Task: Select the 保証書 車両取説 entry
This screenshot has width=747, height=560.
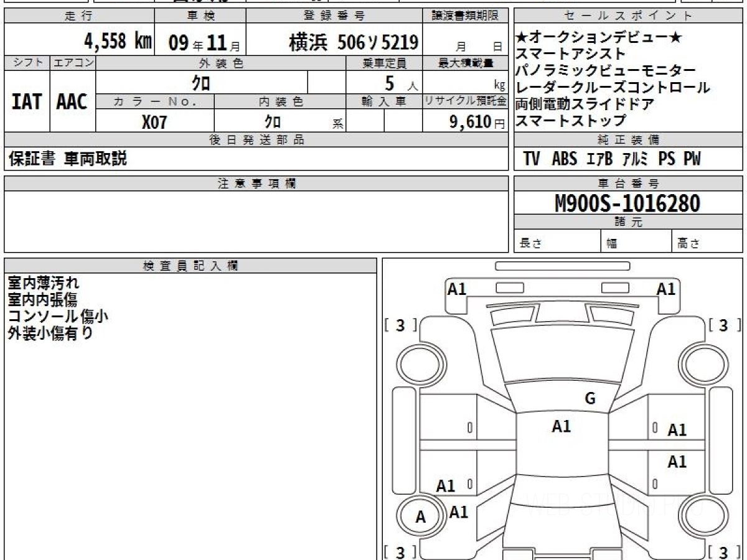Action: tap(68, 159)
